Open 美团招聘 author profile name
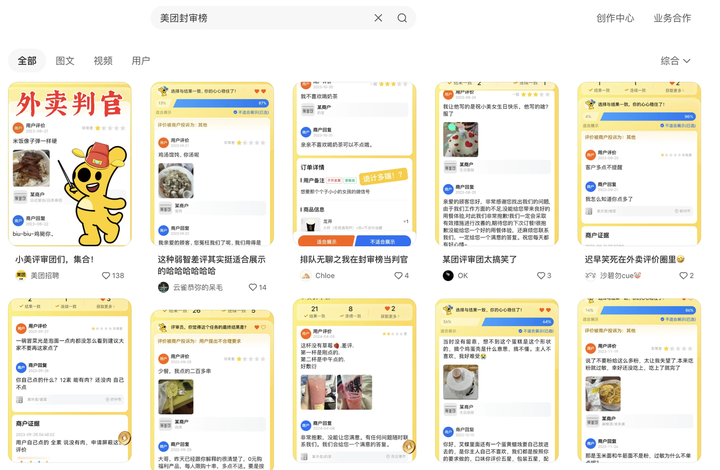Viewport: 720px width, 470px height. point(45,275)
